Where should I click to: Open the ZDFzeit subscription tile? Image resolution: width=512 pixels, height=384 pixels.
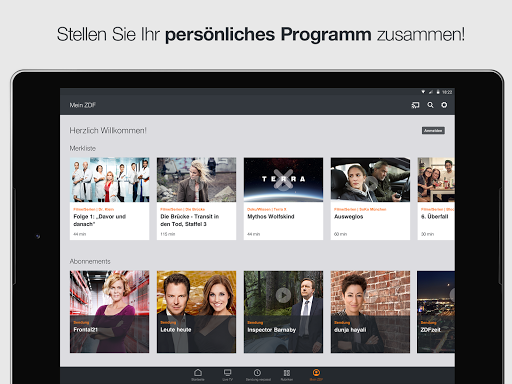pyautogui.click(x=436, y=312)
